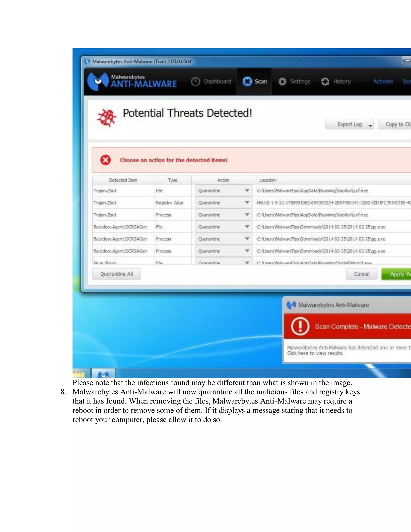Open the History tab
The image size is (411, 532).
(x=336, y=82)
